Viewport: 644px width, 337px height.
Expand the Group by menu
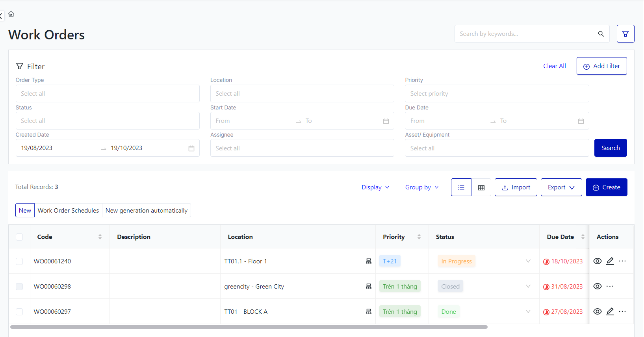421,187
